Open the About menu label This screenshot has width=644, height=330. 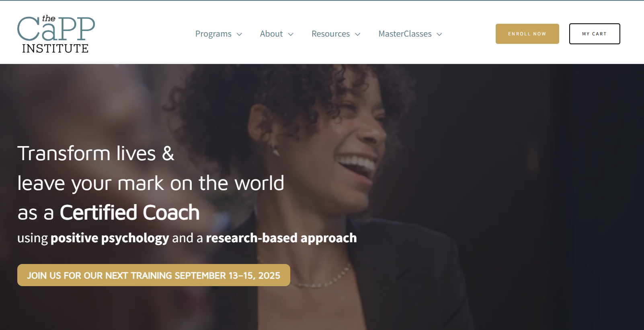pyautogui.click(x=271, y=34)
